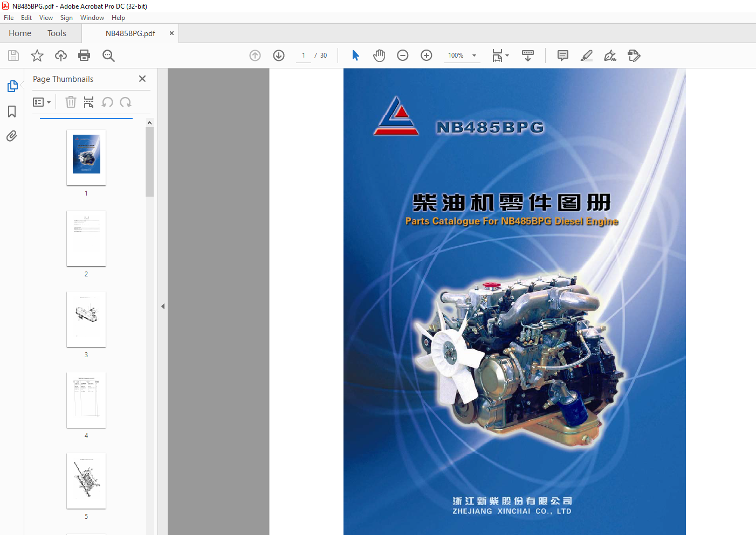Open the fit page options icon
This screenshot has width=756, height=535.
(x=500, y=55)
